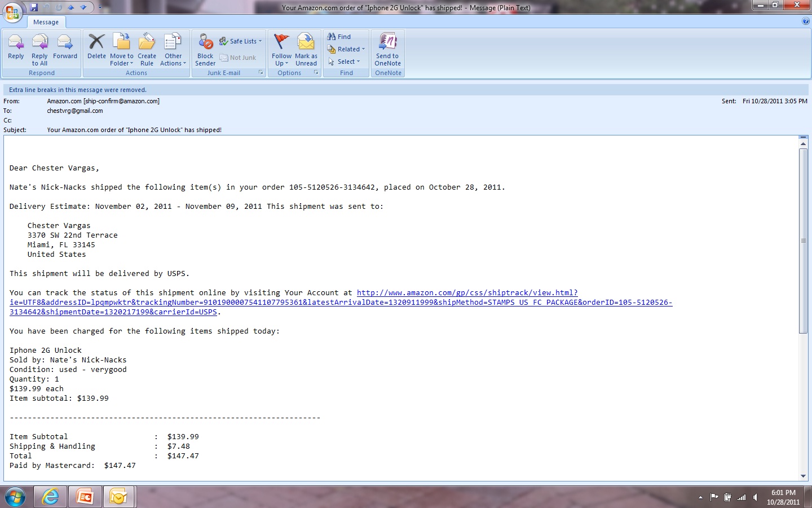Go to the next item with the down arrow
812x508 pixels.
83,7
